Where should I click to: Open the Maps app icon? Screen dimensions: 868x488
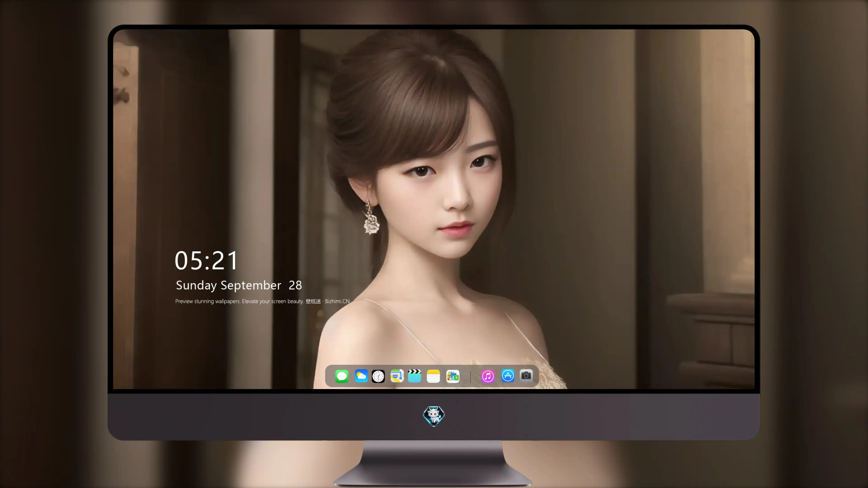(397, 376)
